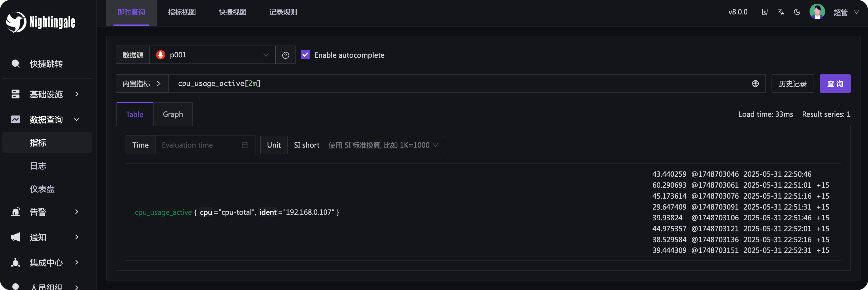Open the SI short unit dropdown
This screenshot has width=868, height=290.
pos(365,145)
